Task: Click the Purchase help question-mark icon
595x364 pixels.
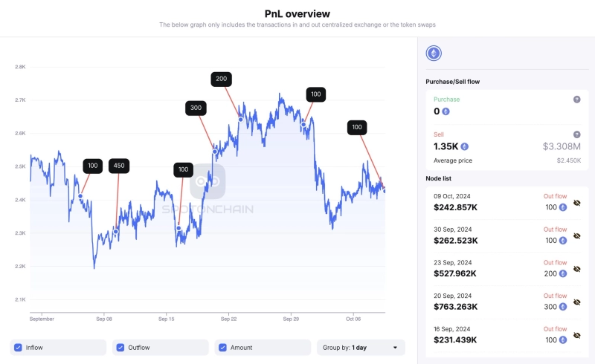Action: (576, 100)
